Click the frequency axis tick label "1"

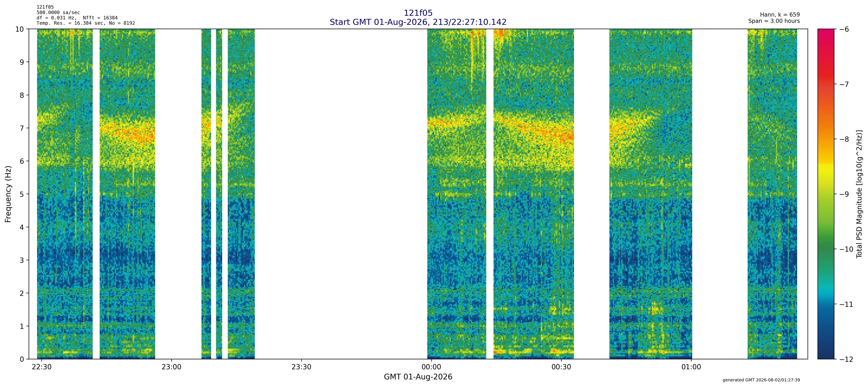22,327
